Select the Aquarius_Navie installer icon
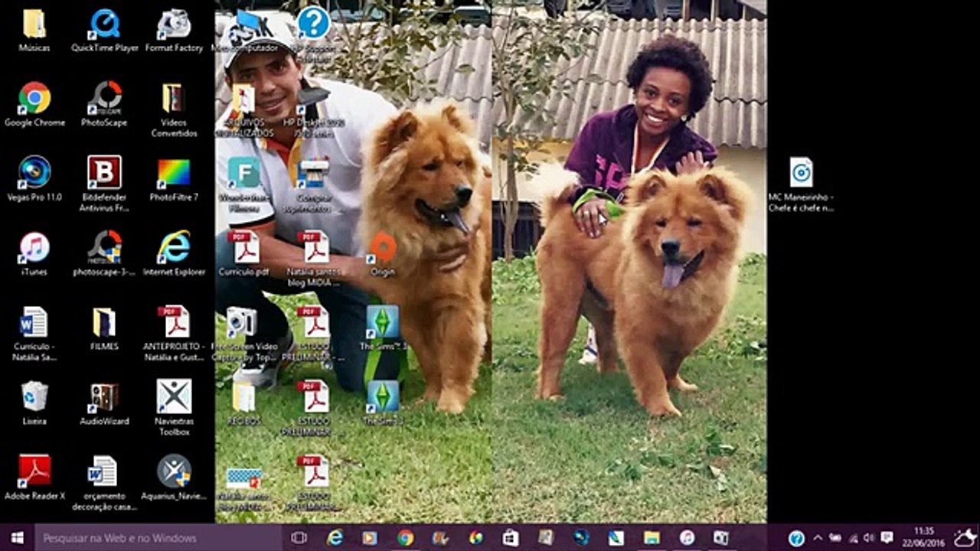This screenshot has width=980, height=551. [x=174, y=478]
